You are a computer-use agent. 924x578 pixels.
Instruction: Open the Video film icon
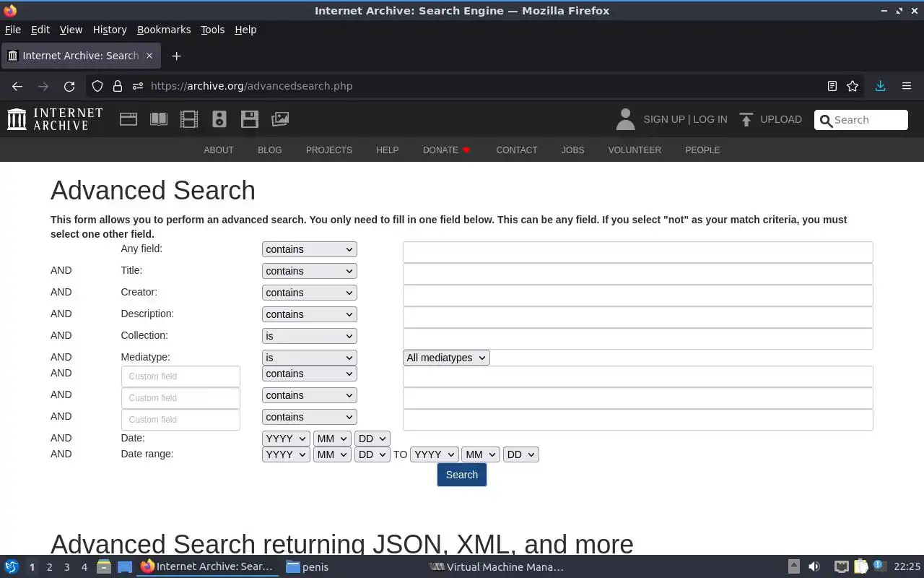tap(189, 119)
